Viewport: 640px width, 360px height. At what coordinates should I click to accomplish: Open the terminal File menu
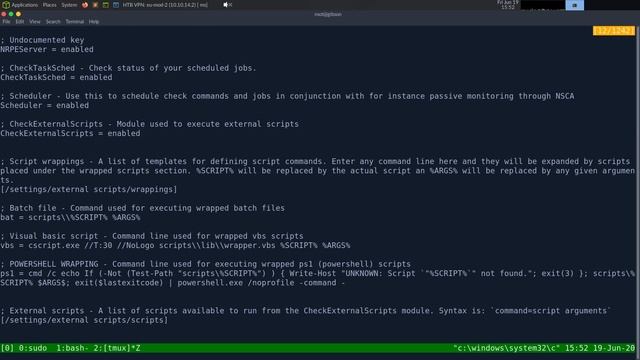coord(7,22)
